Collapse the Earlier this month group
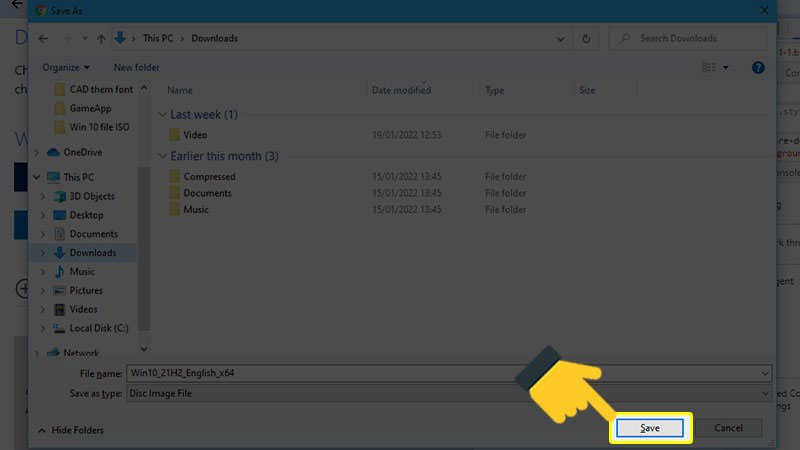 click(x=163, y=157)
